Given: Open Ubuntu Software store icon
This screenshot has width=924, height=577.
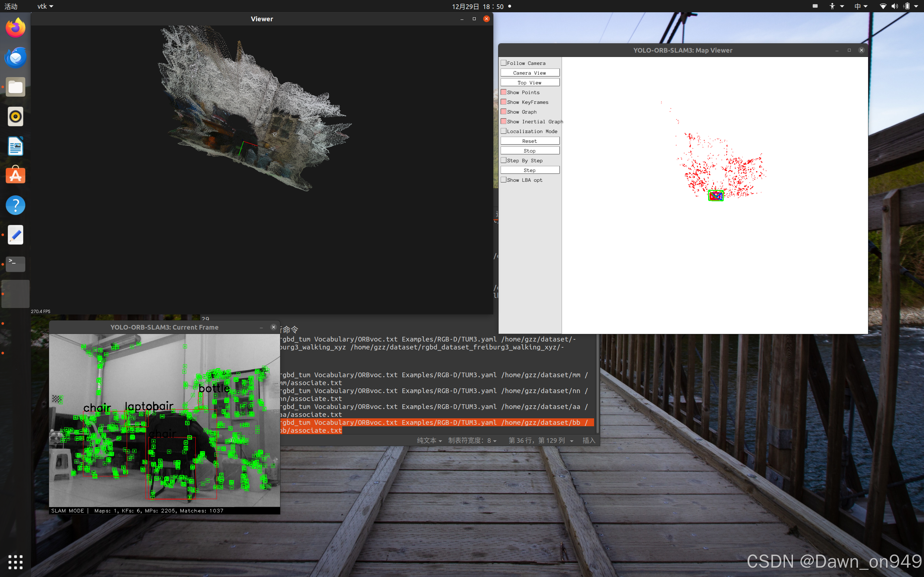Looking at the screenshot, I should coord(15,176).
